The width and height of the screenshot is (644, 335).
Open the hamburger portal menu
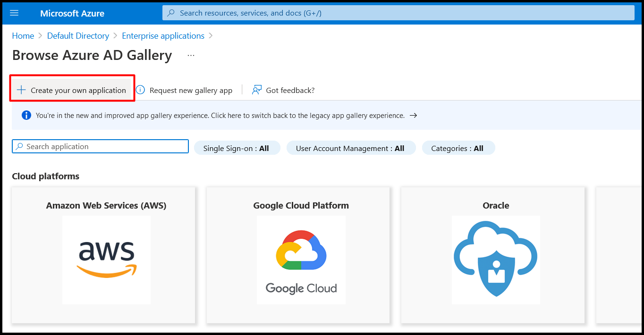click(x=14, y=13)
